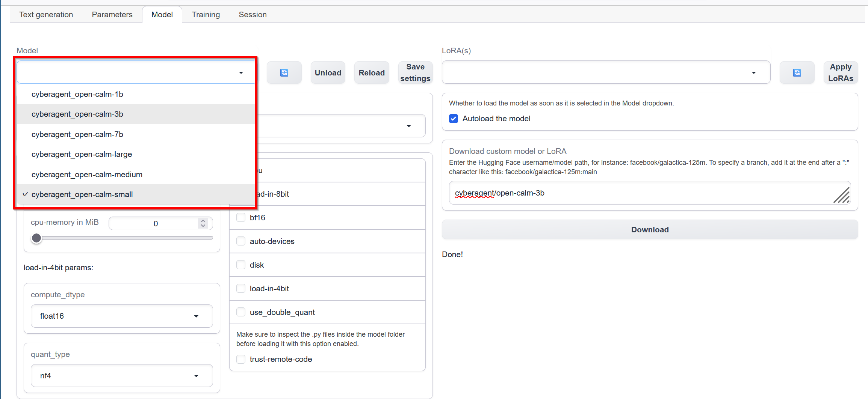Viewport: 868px width, 399px height.
Task: Choose cyberagent_open-calm-medium model
Action: pos(136,175)
